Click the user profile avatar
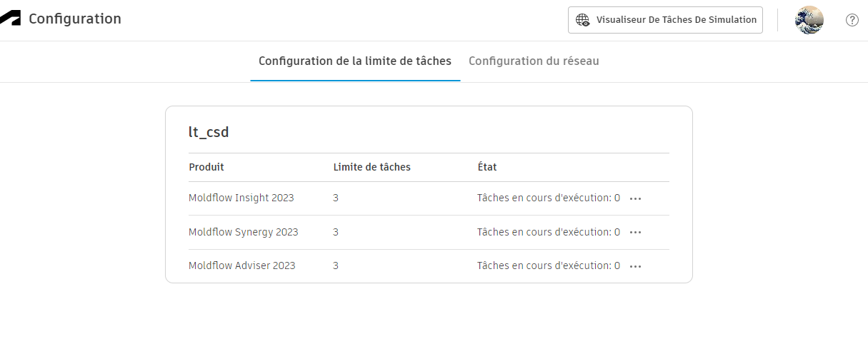Viewport: 868px width, 349px height. click(809, 20)
